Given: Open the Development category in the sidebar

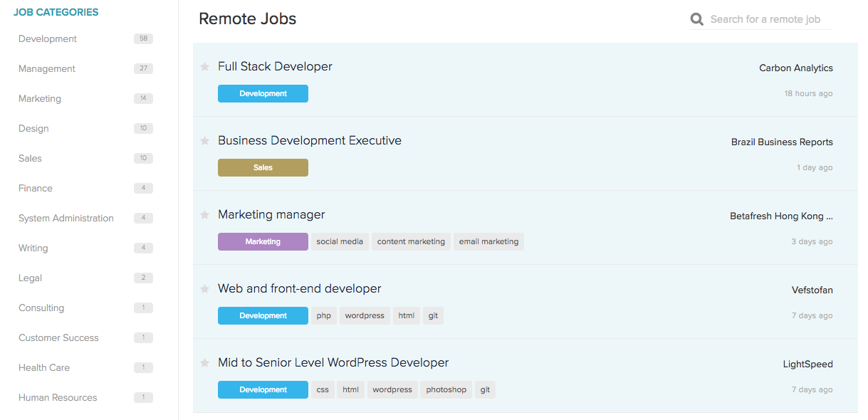Looking at the screenshot, I should [47, 38].
